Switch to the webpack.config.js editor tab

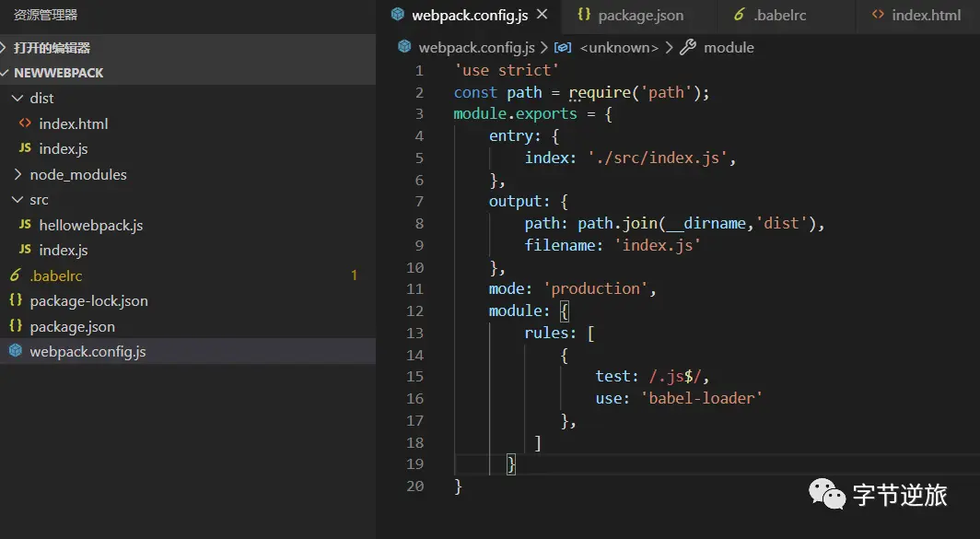[470, 15]
